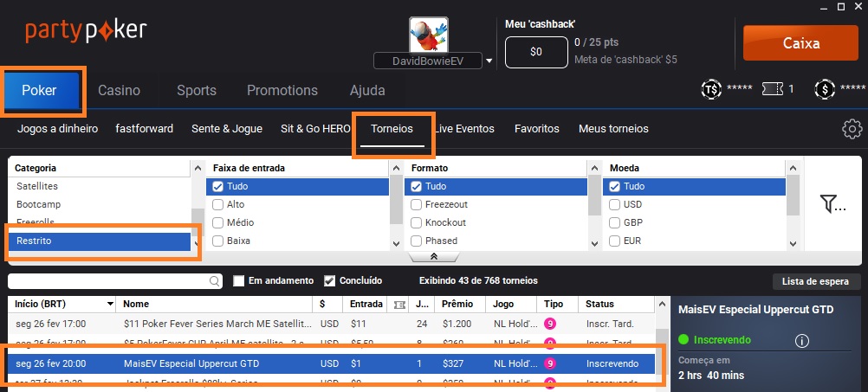Click the search magnifier icon
The width and height of the screenshot is (868, 392).
[214, 281]
